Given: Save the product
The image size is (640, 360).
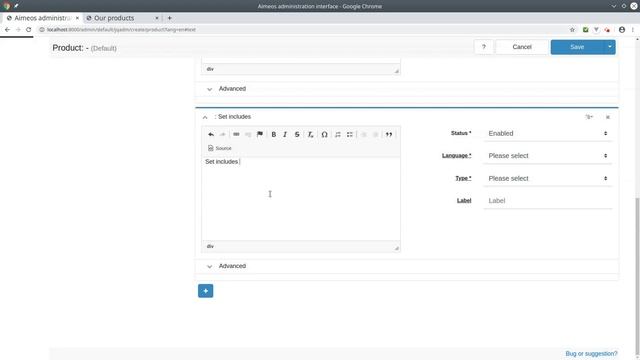Looking at the screenshot, I should coord(577,47).
